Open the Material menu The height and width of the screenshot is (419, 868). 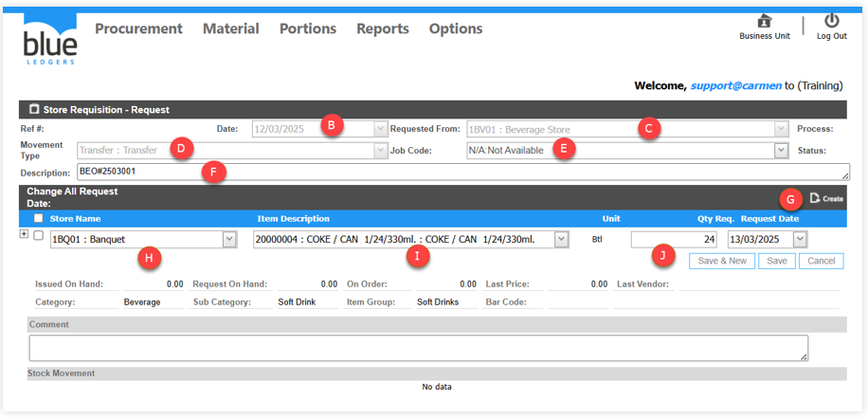coord(230,28)
